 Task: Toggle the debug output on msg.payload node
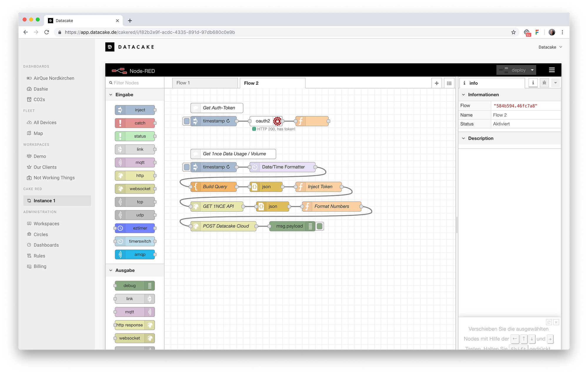click(x=319, y=226)
